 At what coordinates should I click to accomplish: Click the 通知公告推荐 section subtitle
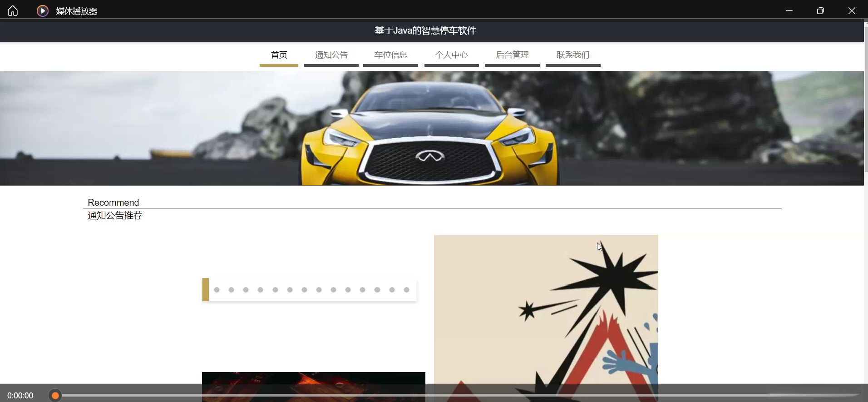115,215
